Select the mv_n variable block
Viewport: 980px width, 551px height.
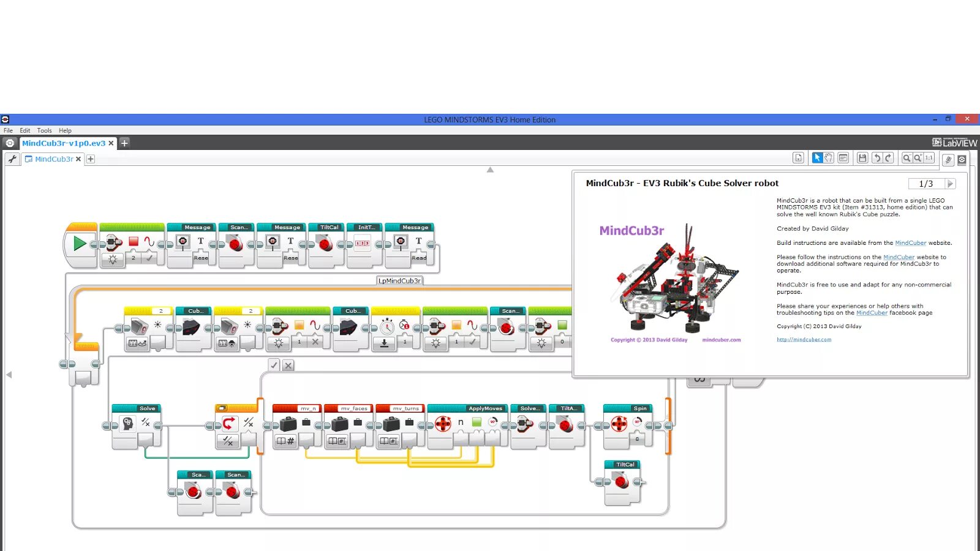coord(296,427)
